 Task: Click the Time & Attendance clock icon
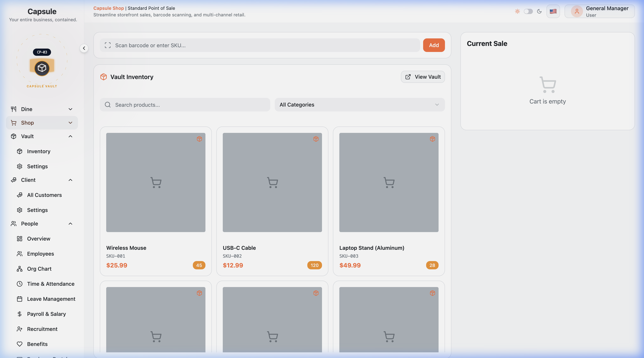pos(20,284)
